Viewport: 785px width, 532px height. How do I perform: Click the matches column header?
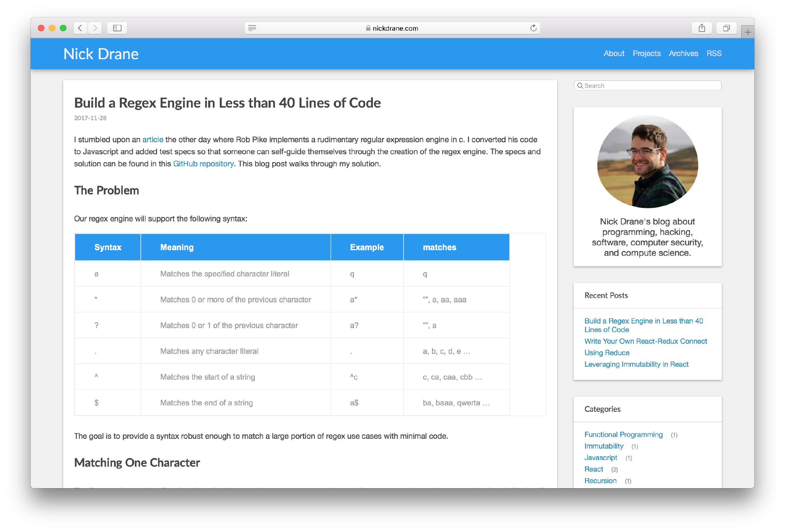(x=457, y=247)
